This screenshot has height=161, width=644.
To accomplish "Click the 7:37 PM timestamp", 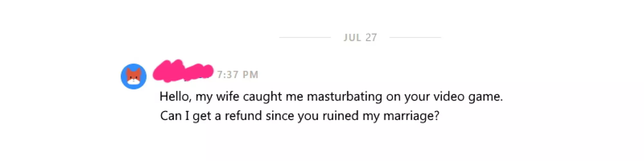I will (x=237, y=75).
